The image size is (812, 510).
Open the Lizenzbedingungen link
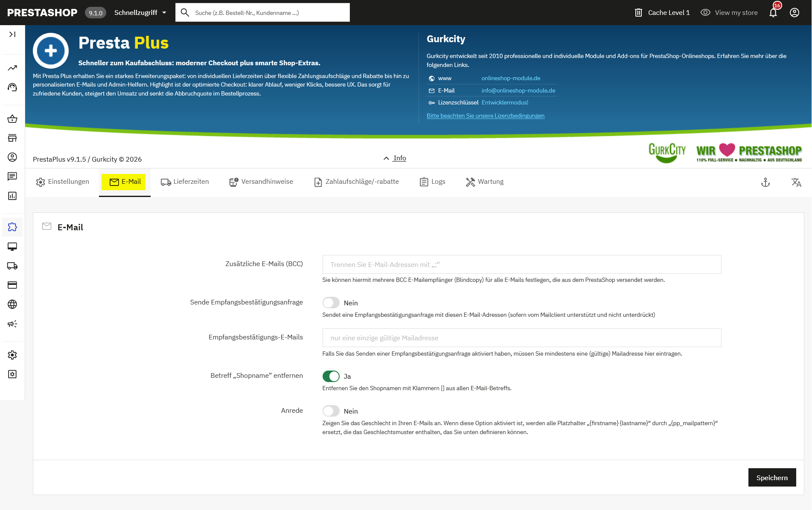(x=486, y=116)
